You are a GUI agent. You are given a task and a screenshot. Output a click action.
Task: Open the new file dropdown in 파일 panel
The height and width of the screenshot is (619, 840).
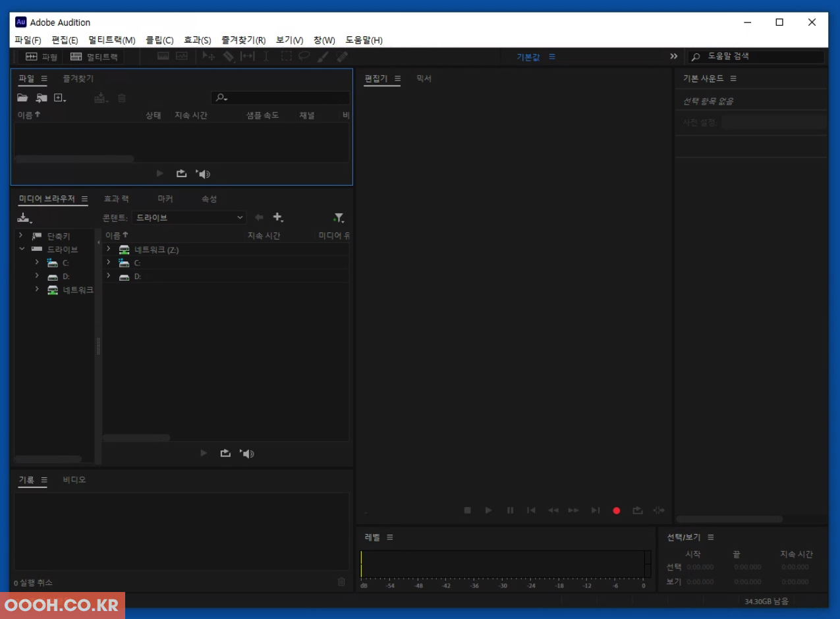pos(60,98)
